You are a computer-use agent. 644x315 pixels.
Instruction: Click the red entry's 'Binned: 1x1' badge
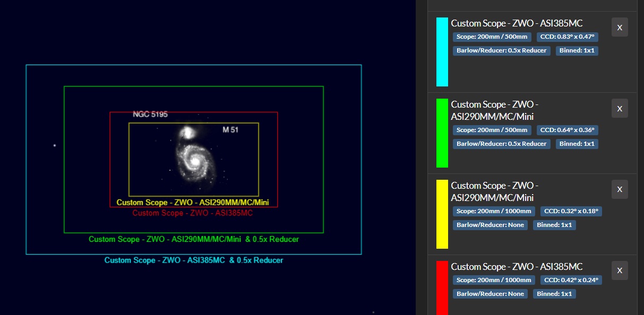click(x=555, y=294)
